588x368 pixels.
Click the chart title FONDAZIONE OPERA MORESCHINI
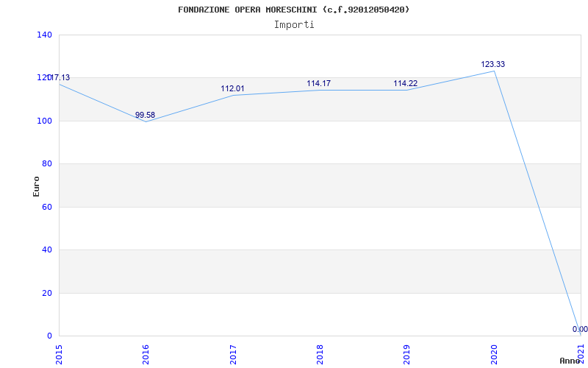[293, 10]
